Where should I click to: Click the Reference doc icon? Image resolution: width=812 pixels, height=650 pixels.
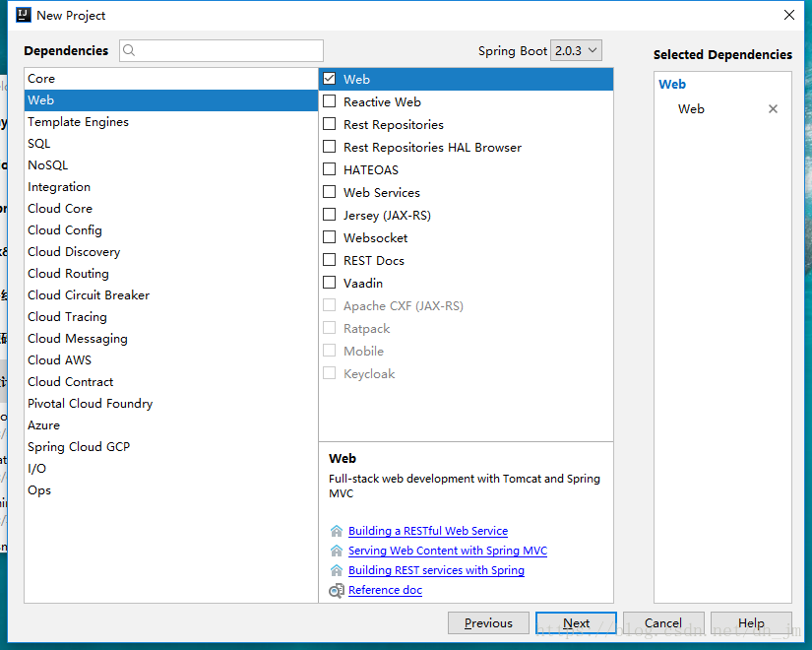click(x=336, y=590)
